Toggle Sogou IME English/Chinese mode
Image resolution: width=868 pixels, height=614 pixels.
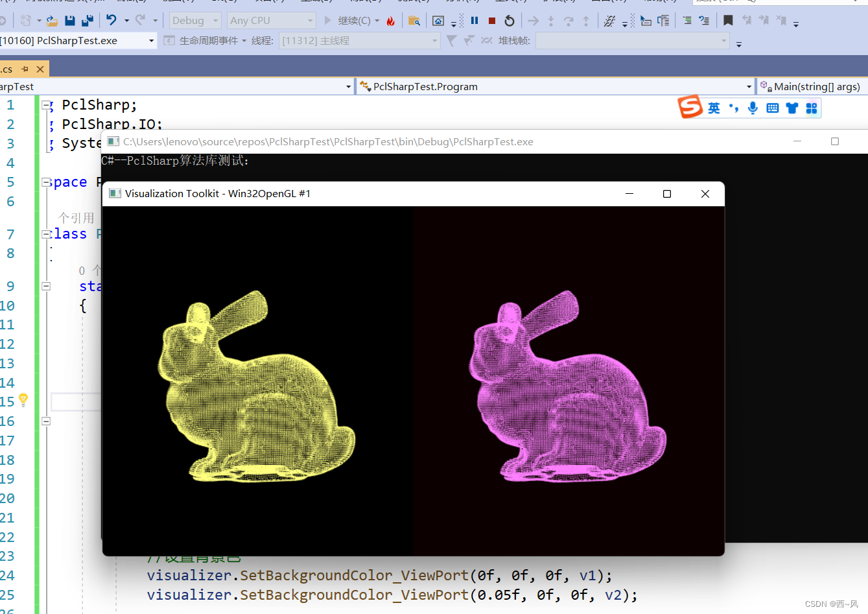click(714, 108)
